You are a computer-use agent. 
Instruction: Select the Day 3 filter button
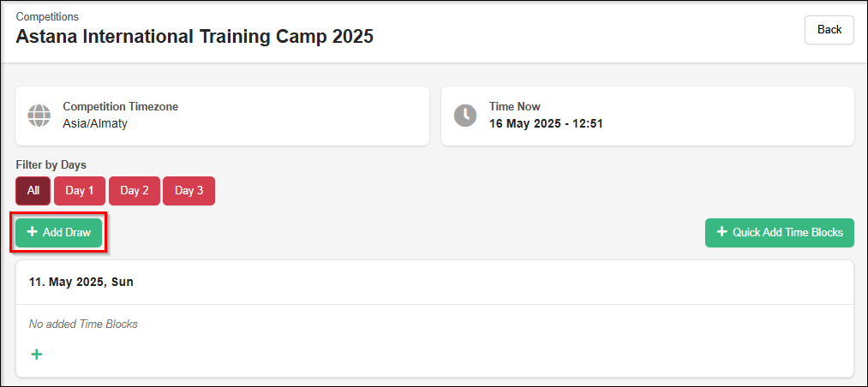[x=189, y=191]
